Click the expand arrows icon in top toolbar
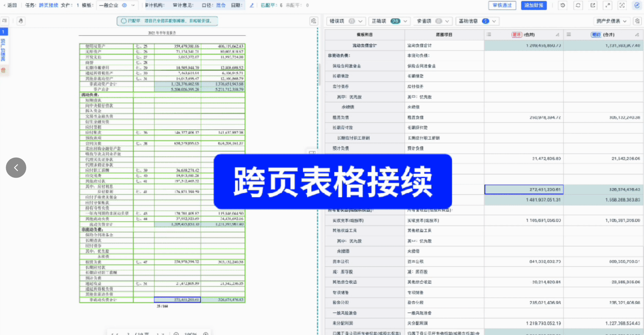Image resolution: width=644 pixels, height=335 pixels. pos(608,5)
